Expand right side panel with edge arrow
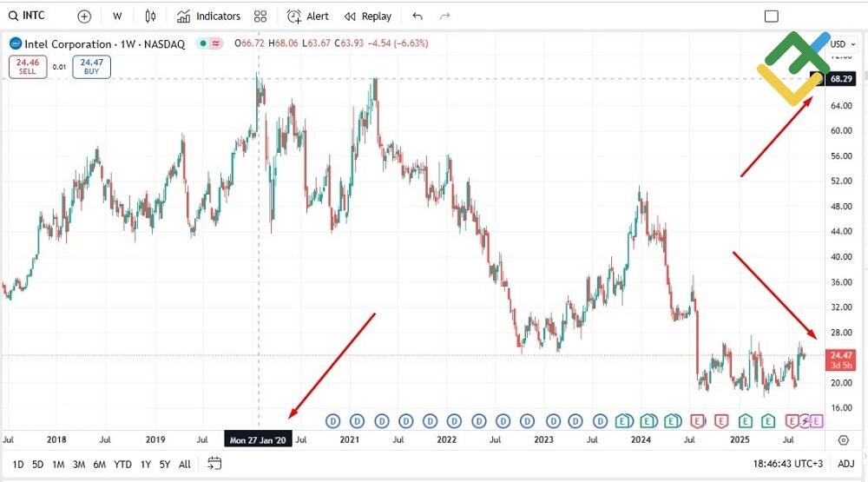 tap(865, 457)
